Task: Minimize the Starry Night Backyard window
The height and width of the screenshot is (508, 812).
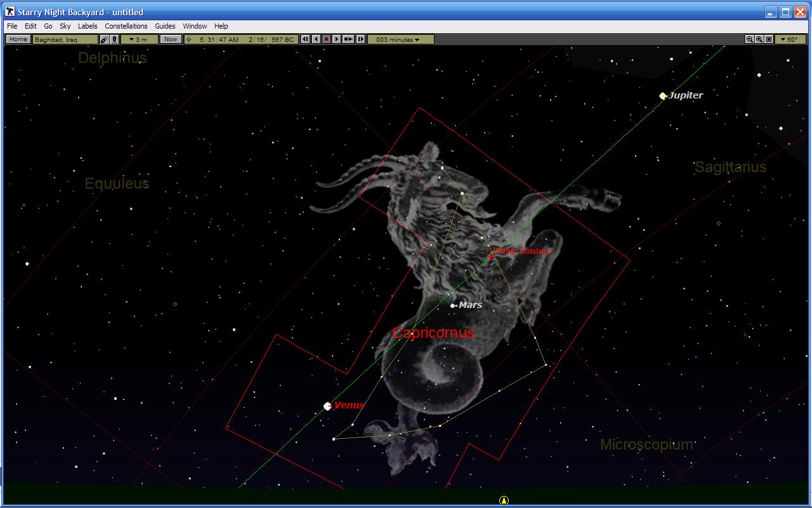Action: pos(770,12)
